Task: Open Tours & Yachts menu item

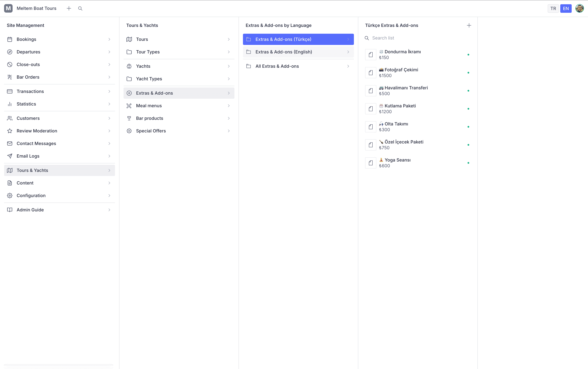Action: pos(60,170)
